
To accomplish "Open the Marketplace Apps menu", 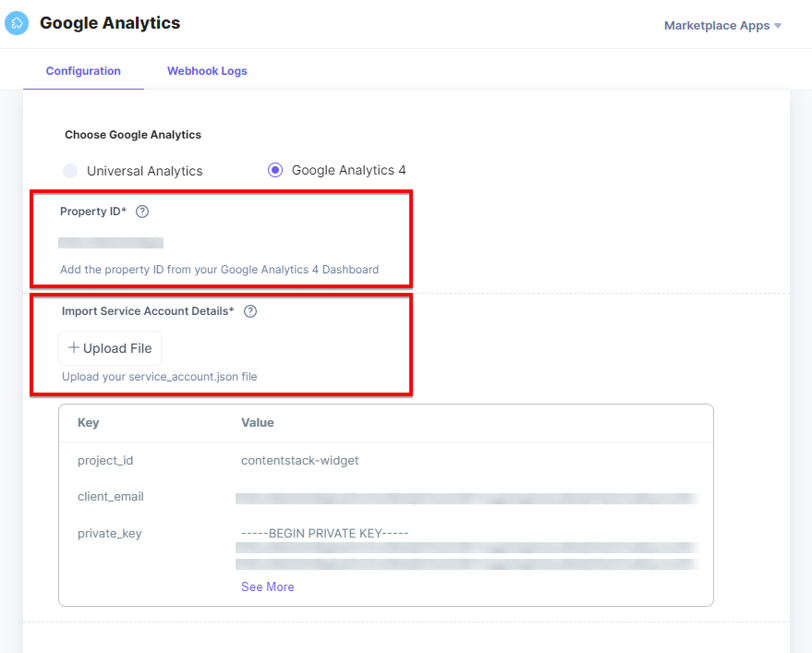I will (716, 25).
